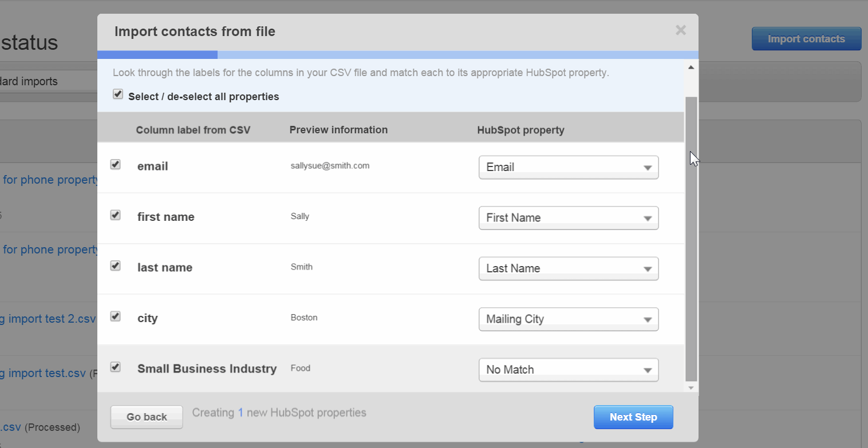Click the last name column label
Screen dimensions: 868x448
click(x=164, y=268)
